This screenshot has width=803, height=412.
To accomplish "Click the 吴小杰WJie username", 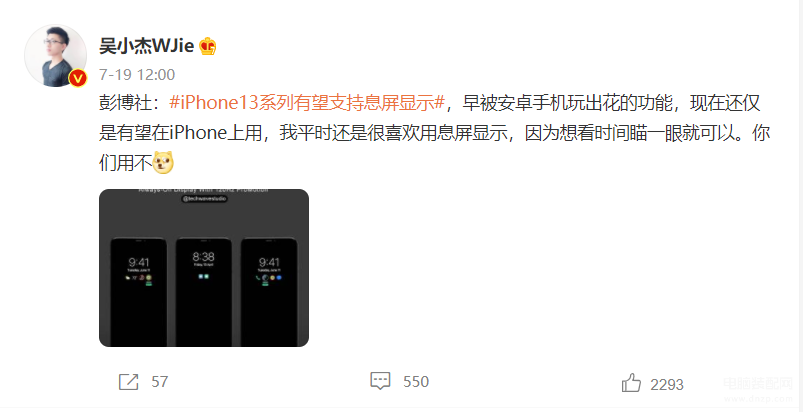I will pyautogui.click(x=146, y=47).
